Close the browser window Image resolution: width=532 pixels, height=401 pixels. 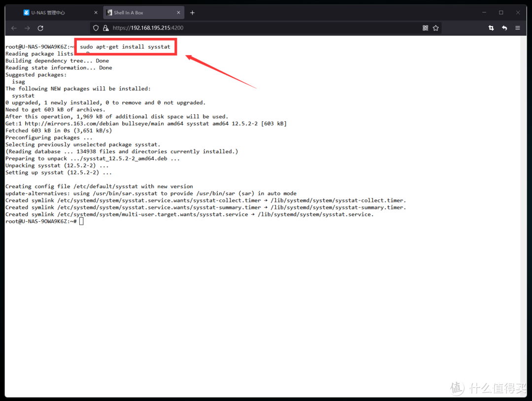coord(518,12)
